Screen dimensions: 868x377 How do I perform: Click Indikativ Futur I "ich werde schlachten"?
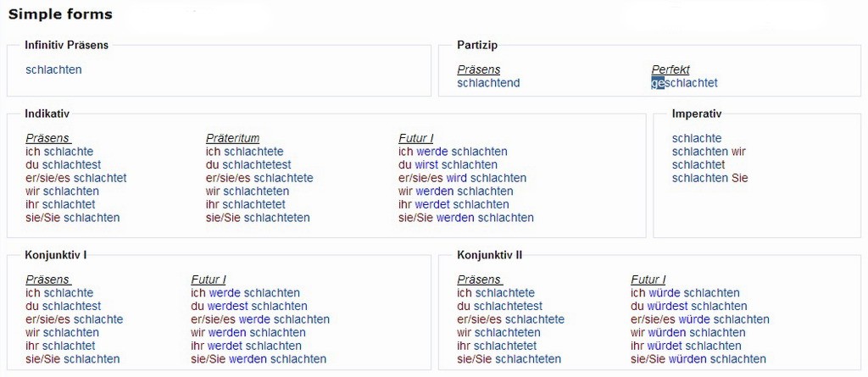click(x=453, y=152)
